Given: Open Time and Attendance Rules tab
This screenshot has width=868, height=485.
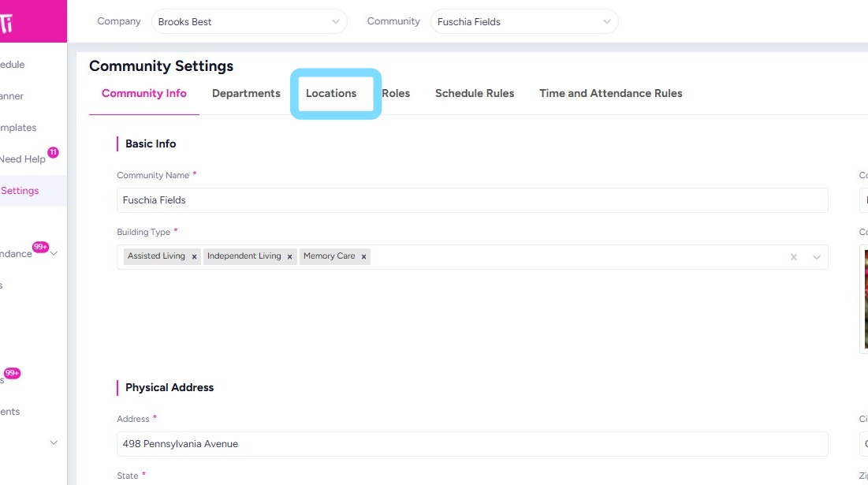Looking at the screenshot, I should coord(611,93).
